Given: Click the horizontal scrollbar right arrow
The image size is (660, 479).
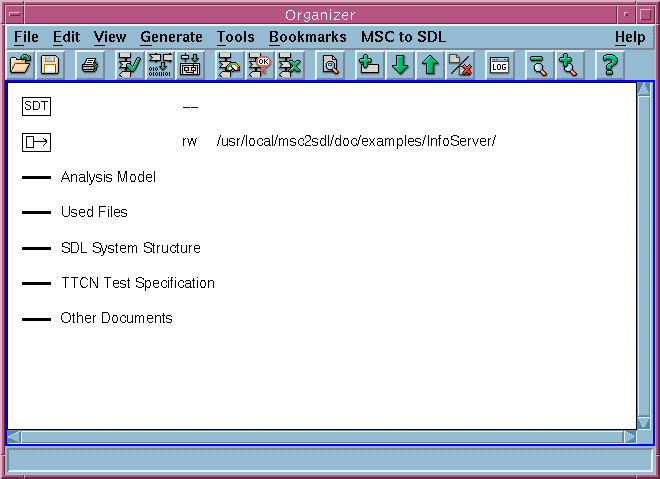Looking at the screenshot, I should [630, 437].
